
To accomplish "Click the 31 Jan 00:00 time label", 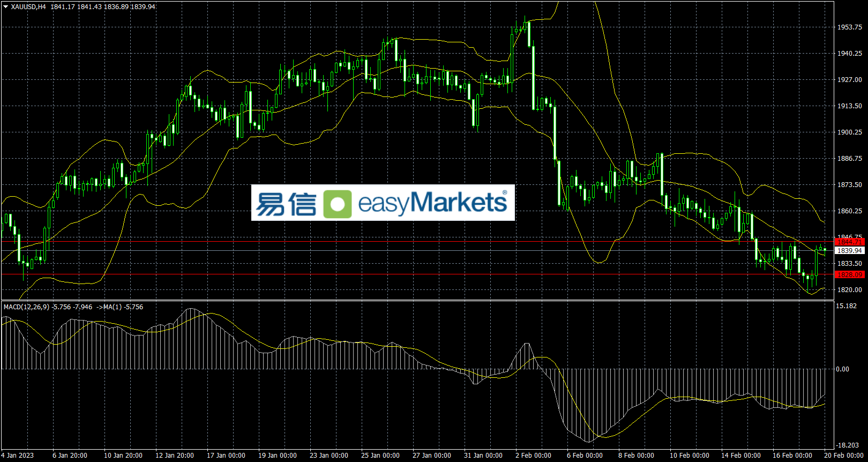I will point(483,456).
